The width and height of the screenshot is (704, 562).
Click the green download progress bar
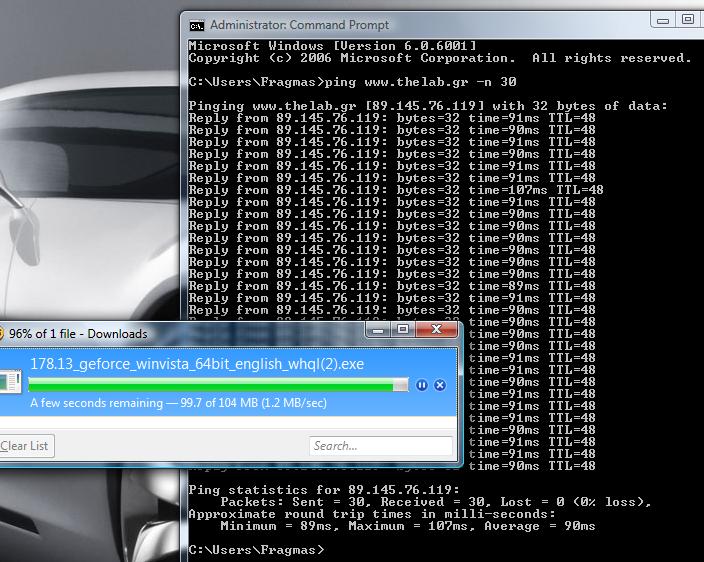(218, 385)
